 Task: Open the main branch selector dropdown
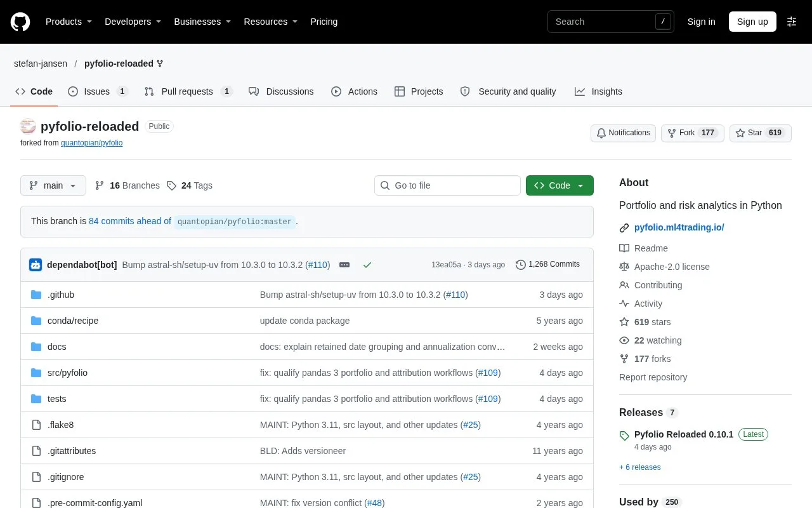53,185
